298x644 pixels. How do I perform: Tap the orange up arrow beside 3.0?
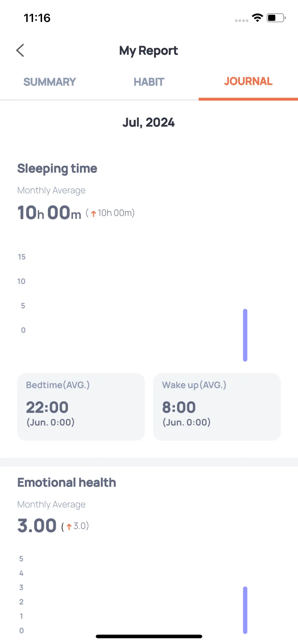pyautogui.click(x=69, y=527)
